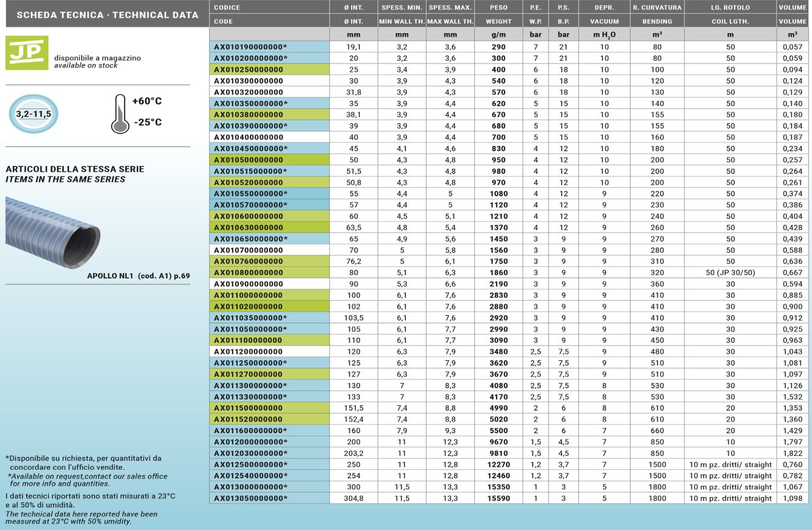
Task: Click the -25°C minimum temperature label
Action: click(147, 122)
